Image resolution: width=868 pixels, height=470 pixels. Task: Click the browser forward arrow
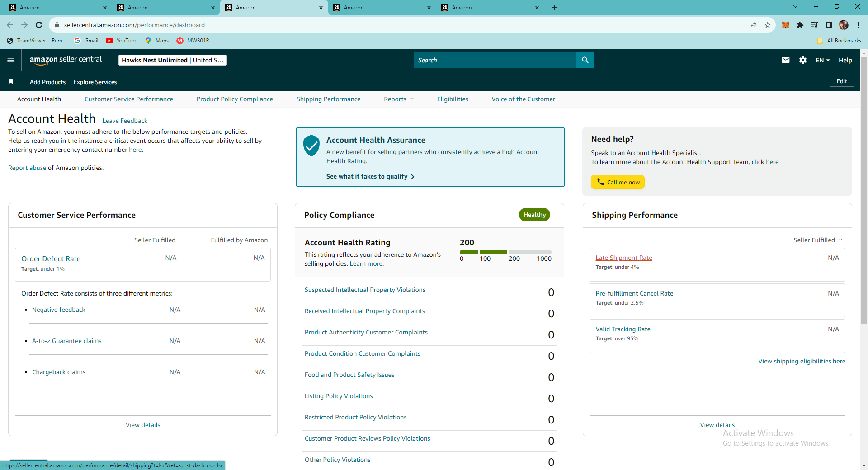24,25
